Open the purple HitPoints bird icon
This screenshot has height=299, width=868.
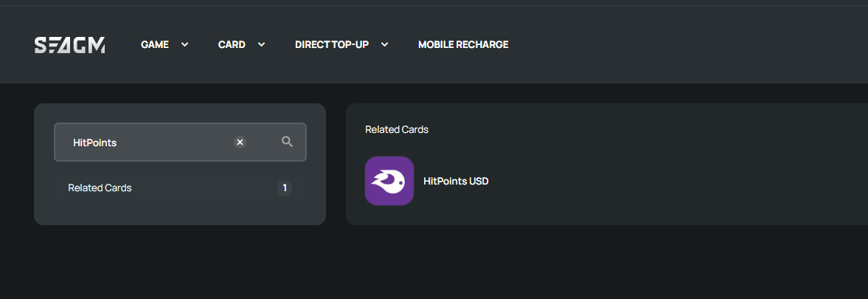coord(389,181)
